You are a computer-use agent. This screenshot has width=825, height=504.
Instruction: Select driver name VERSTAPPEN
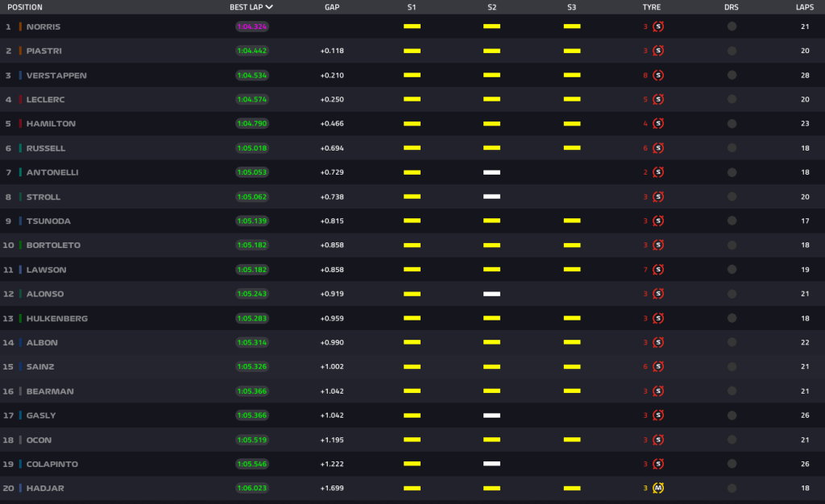coord(56,76)
